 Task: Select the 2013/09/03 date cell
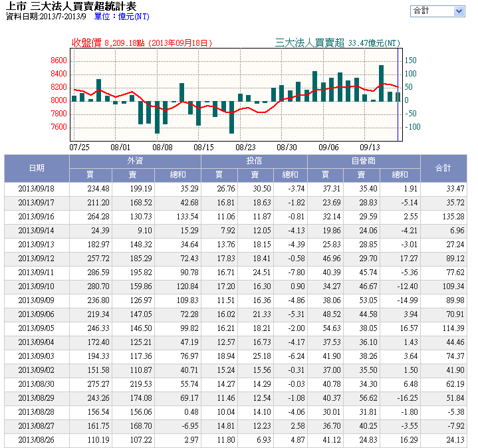[37, 356]
